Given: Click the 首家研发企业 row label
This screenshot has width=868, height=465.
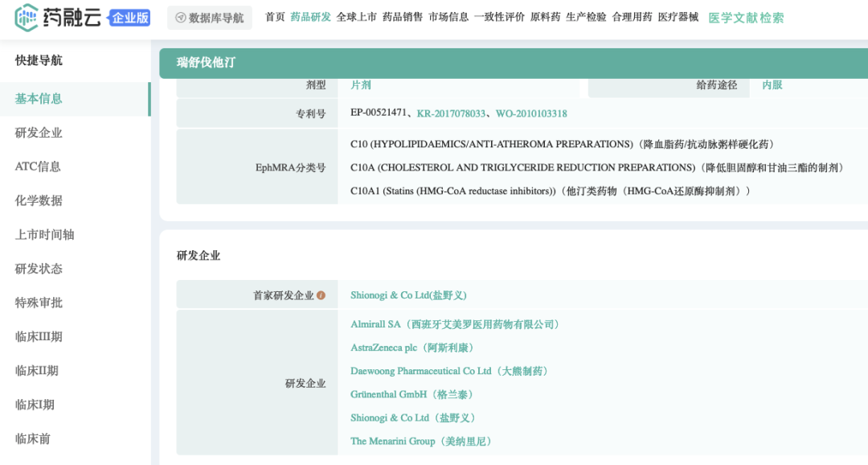Looking at the screenshot, I should [284, 295].
